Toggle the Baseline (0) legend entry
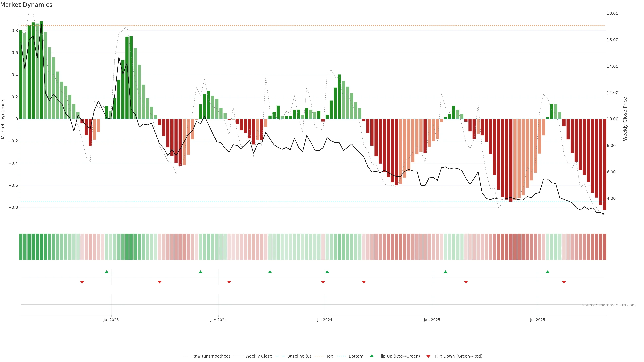The image size is (644, 362). (299, 356)
